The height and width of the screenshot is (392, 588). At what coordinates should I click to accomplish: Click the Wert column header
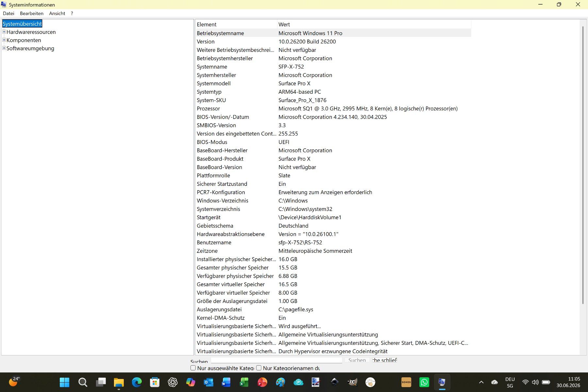pos(374,24)
